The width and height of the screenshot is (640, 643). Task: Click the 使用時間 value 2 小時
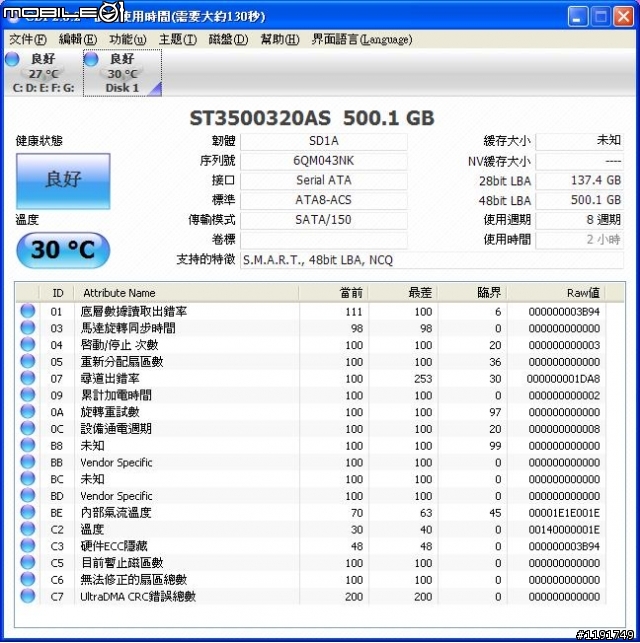pyautogui.click(x=580, y=240)
